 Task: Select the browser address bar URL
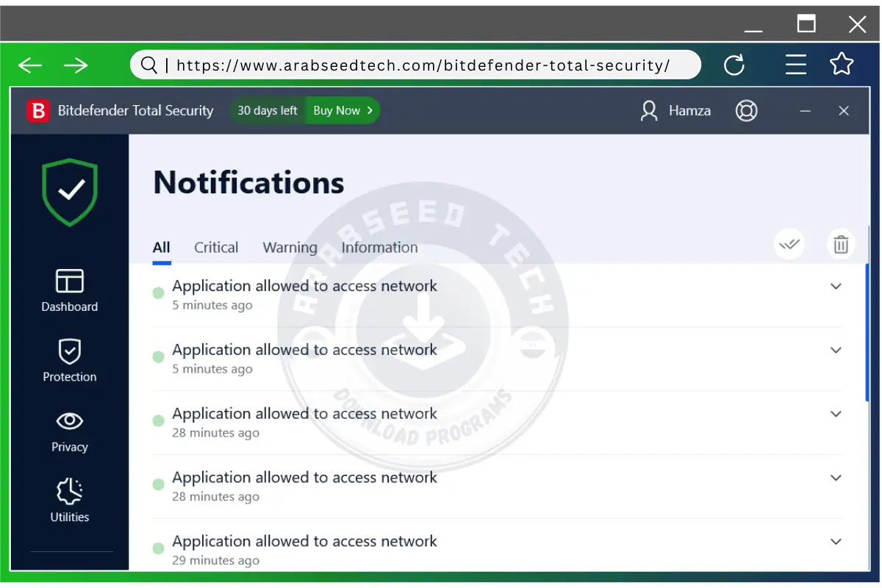415,65
